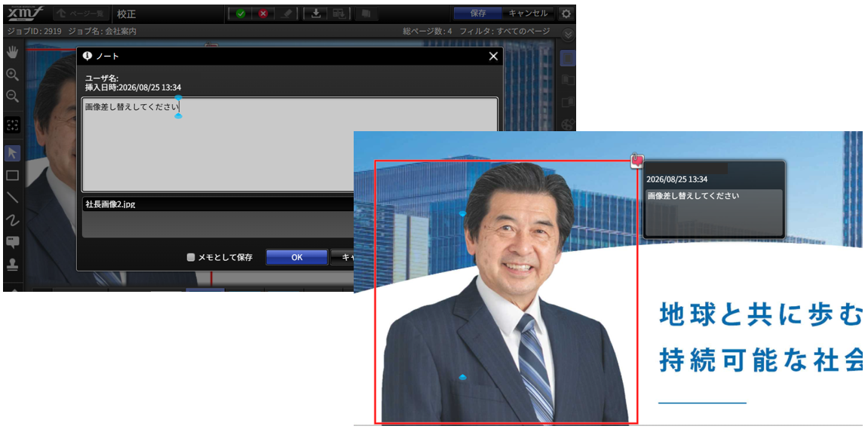The width and height of the screenshot is (868, 429).
Task: Click the eraser icon in top toolbar
Action: click(x=287, y=14)
